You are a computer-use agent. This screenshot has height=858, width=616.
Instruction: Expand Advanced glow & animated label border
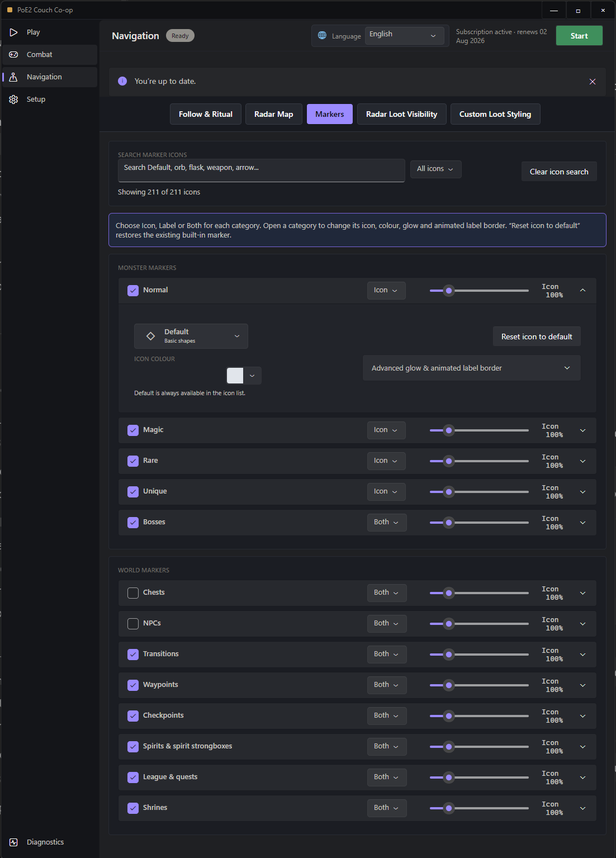click(x=472, y=368)
